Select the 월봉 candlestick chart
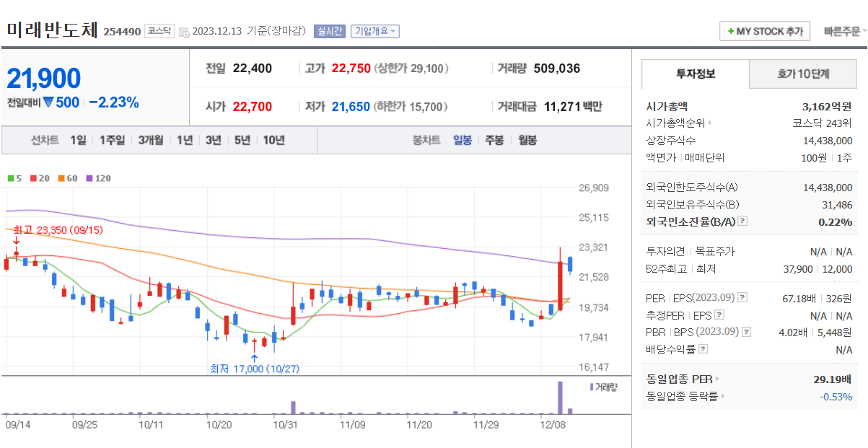The image size is (868, 448). (527, 140)
